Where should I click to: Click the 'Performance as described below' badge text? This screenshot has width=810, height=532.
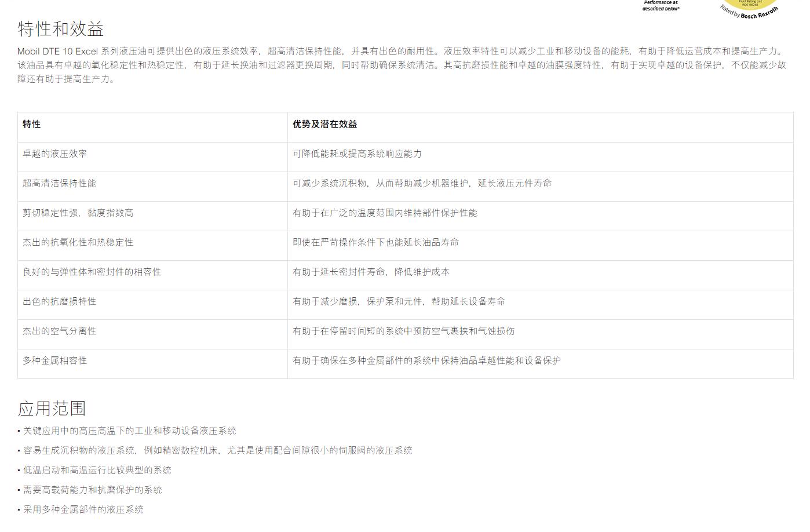pyautogui.click(x=661, y=6)
